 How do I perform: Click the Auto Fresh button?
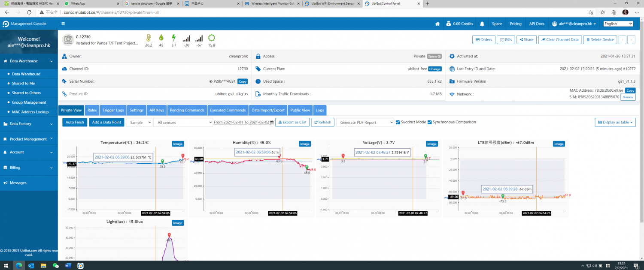(x=75, y=122)
